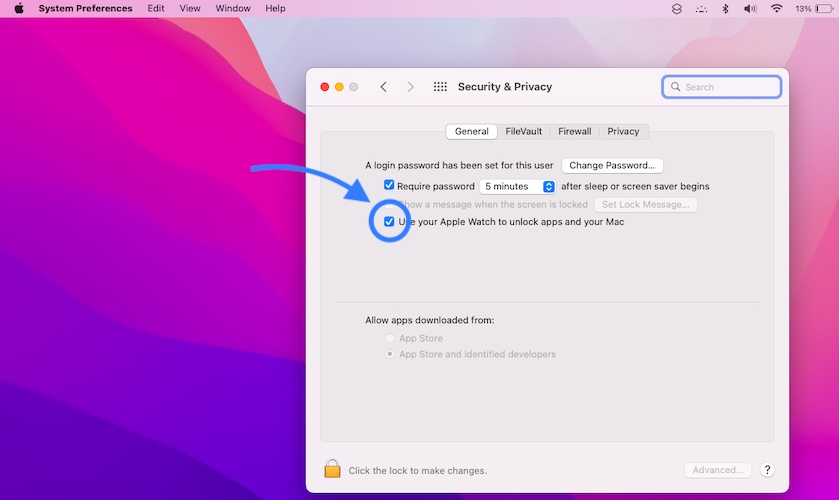Click the back navigation arrow
This screenshot has width=839, height=500.
(383, 87)
